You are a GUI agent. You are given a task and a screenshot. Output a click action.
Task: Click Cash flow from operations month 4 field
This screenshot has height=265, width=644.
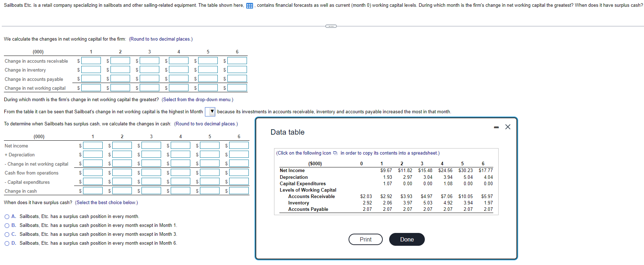pos(181,172)
